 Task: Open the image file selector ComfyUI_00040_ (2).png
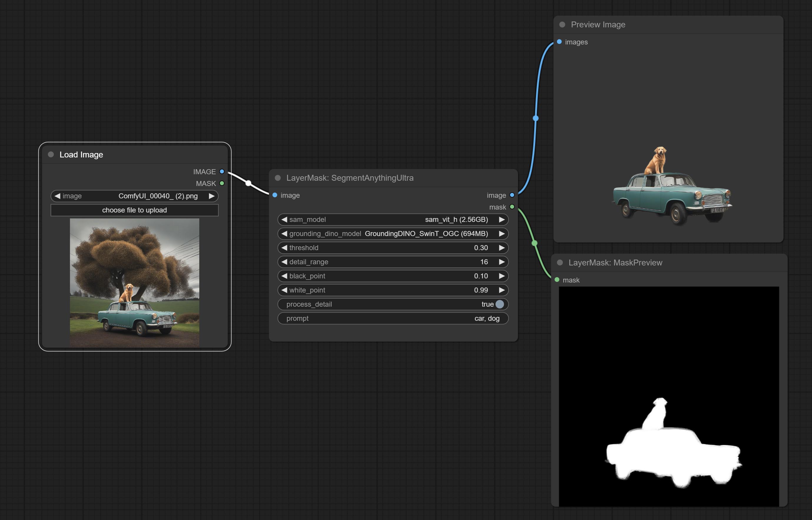pos(135,196)
